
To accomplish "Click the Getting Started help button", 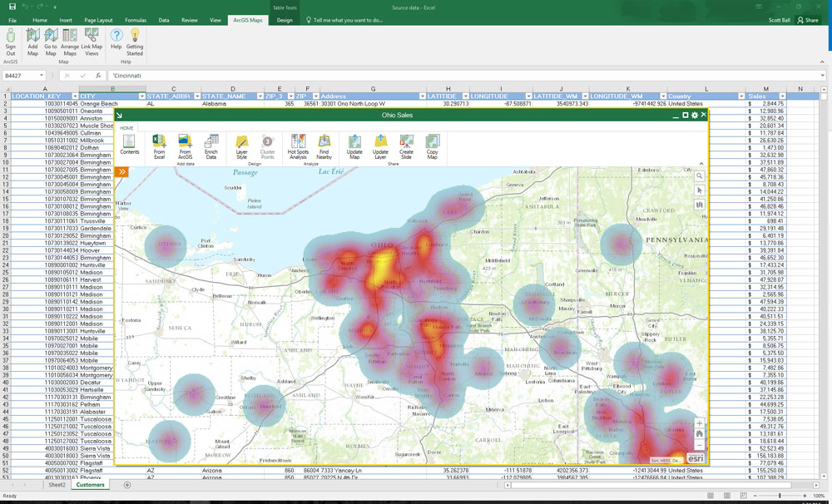I will [134, 41].
